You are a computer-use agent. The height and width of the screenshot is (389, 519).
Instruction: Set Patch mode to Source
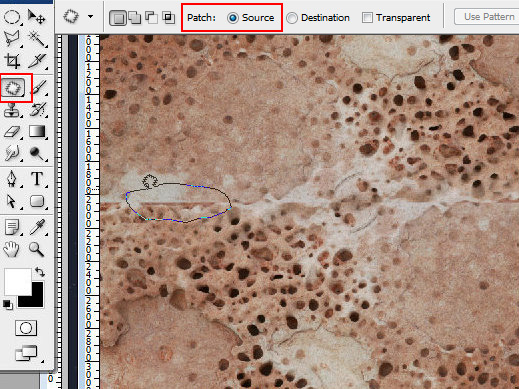[251, 18]
